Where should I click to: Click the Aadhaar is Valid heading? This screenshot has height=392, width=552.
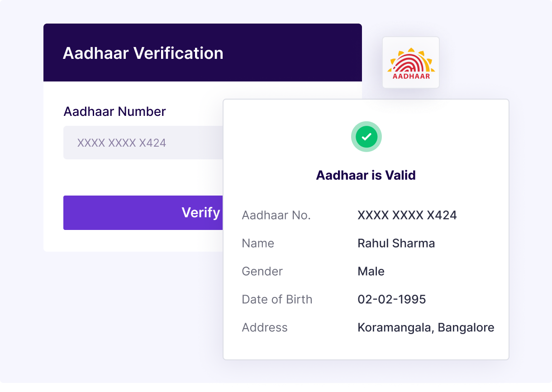[x=366, y=175]
